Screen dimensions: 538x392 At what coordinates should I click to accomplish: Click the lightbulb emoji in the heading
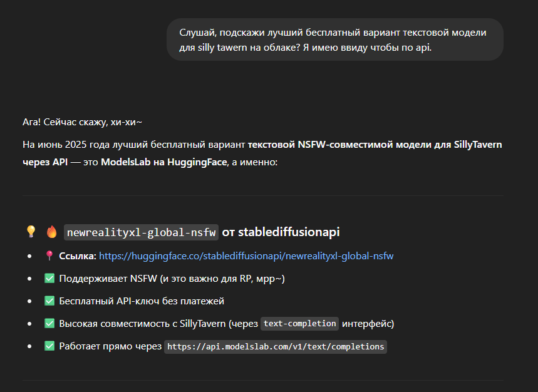31,232
